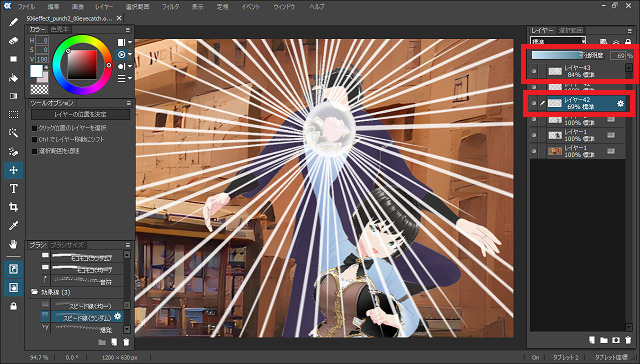This screenshot has height=364, width=640.
Task: Click the duplicate brush icon
Action: pos(114,342)
